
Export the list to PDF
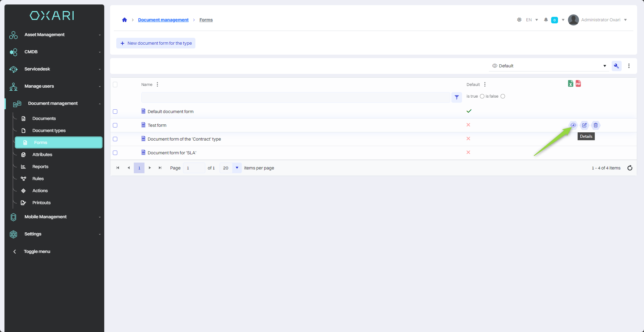(x=578, y=84)
